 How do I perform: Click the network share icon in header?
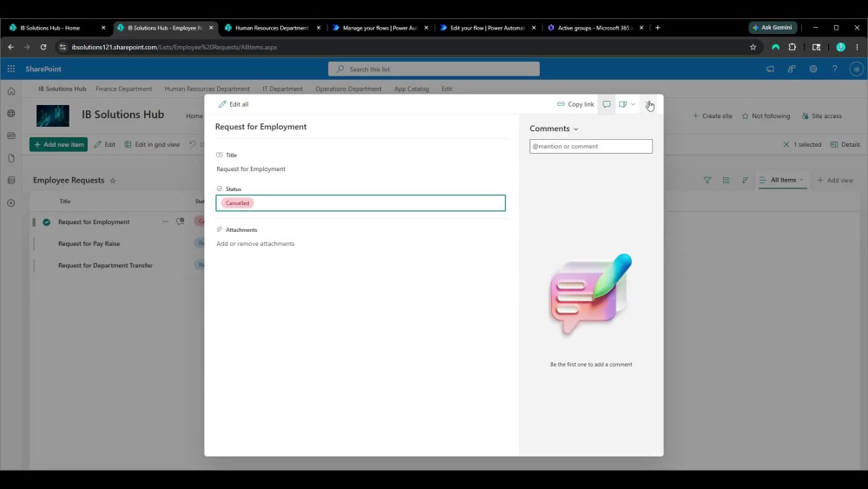pyautogui.click(x=792, y=69)
